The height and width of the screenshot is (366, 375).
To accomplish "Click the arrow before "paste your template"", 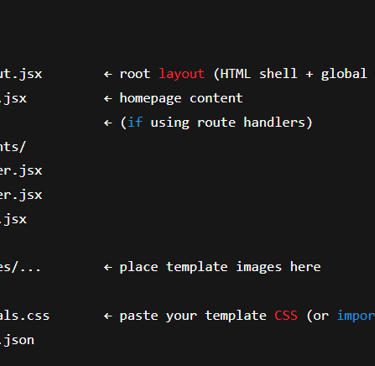I will 108,316.
